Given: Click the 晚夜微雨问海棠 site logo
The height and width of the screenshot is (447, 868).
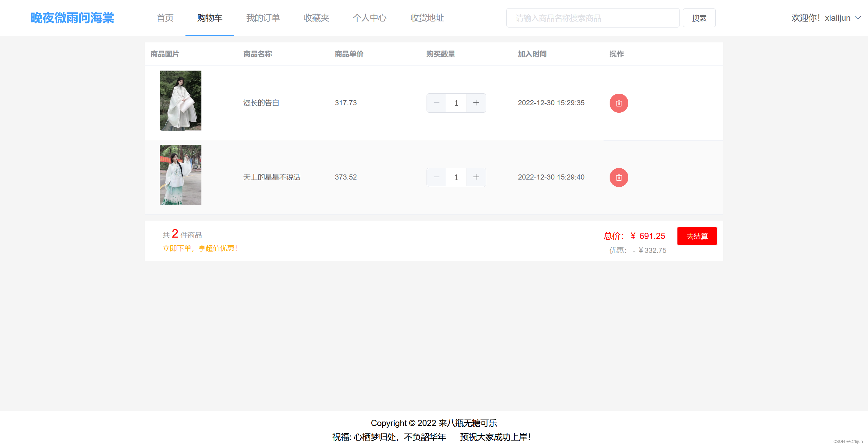Looking at the screenshot, I should coord(72,18).
